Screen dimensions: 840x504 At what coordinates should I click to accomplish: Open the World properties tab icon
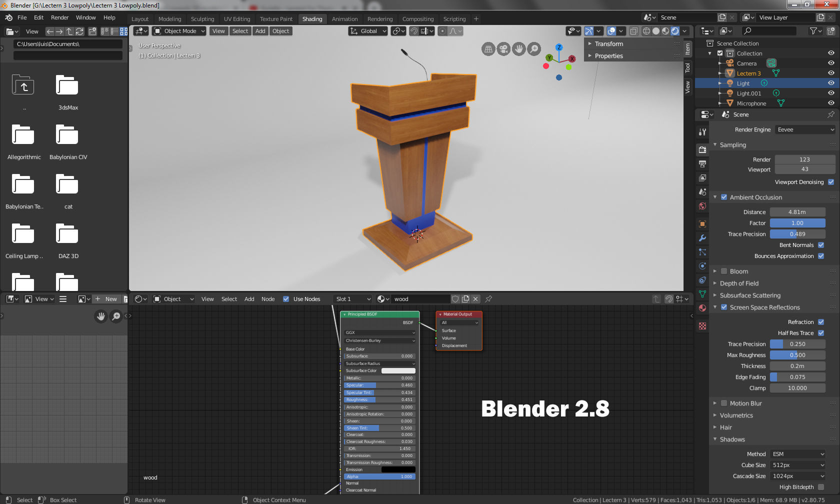click(702, 206)
